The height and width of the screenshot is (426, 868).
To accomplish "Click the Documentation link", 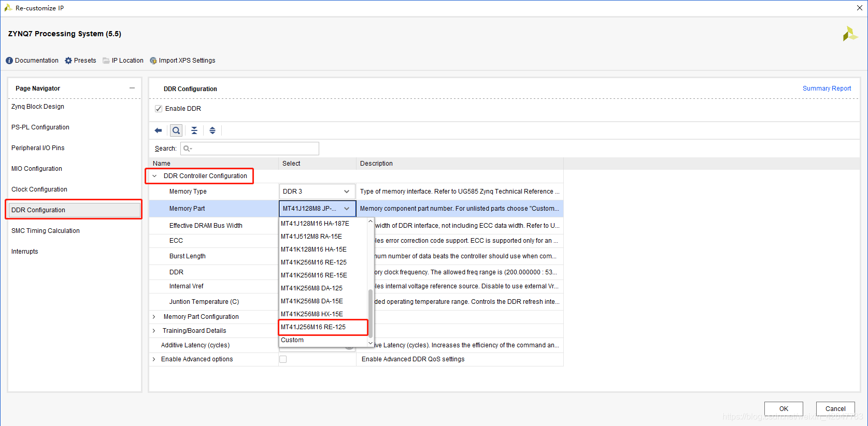I will [37, 61].
